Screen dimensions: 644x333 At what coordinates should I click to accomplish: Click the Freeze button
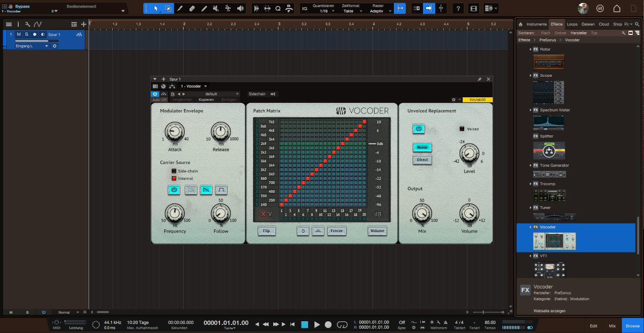point(336,231)
